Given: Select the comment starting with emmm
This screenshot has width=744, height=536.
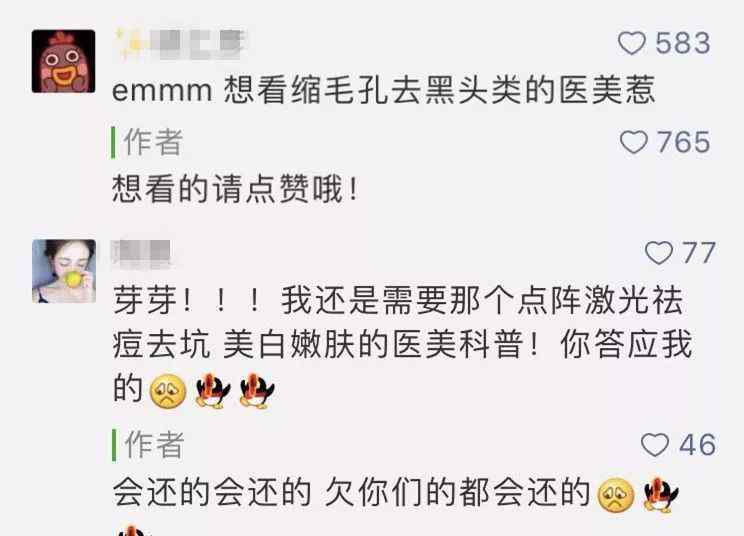Looking at the screenshot, I should [383, 90].
